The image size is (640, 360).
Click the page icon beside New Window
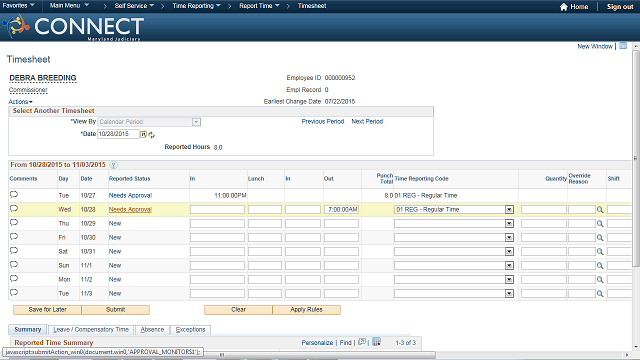click(x=623, y=46)
